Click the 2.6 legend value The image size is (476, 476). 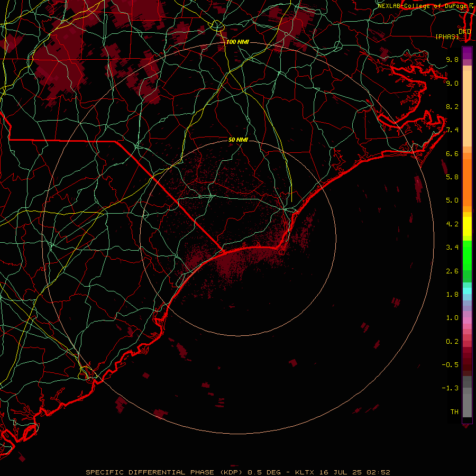452,271
